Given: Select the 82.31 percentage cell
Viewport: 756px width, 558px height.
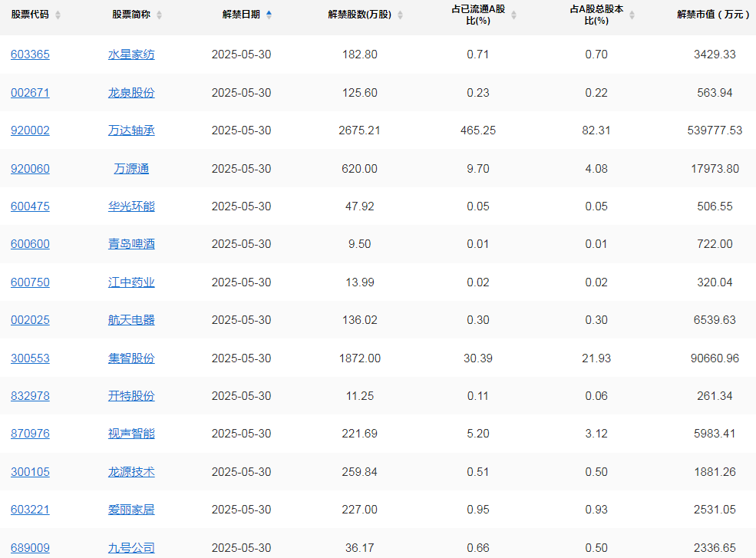Looking at the screenshot, I should point(596,130).
